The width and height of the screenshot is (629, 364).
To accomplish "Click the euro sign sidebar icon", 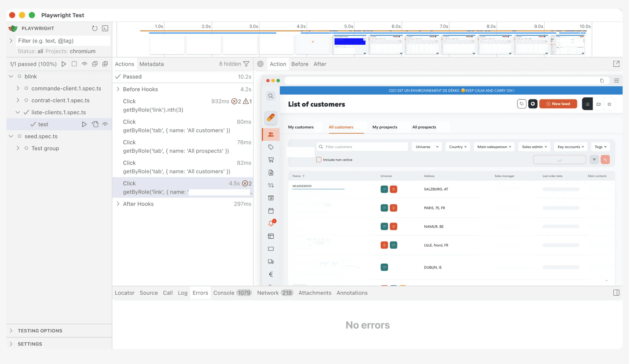I will pyautogui.click(x=271, y=274).
